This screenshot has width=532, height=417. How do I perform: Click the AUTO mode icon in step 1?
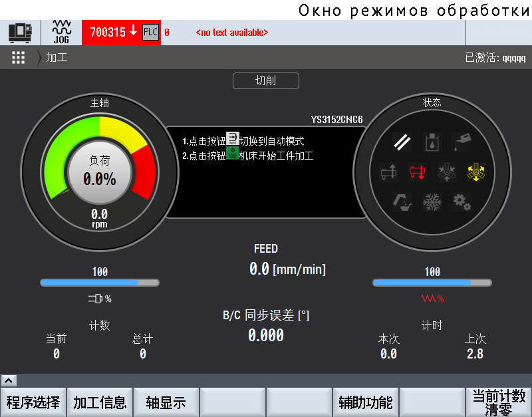[x=233, y=138]
